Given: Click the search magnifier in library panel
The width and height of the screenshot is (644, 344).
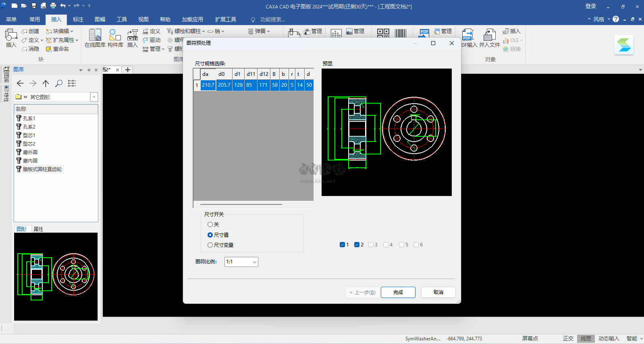Looking at the screenshot, I should coord(59,83).
